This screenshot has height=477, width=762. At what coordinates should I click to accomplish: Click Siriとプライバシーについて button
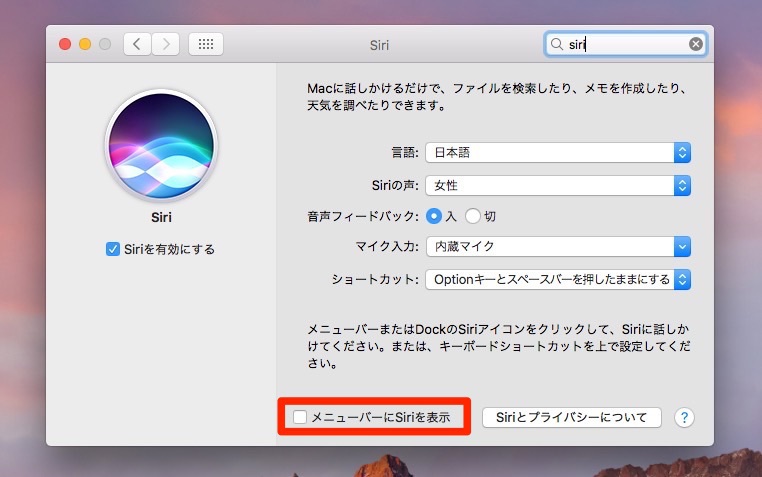point(572,417)
